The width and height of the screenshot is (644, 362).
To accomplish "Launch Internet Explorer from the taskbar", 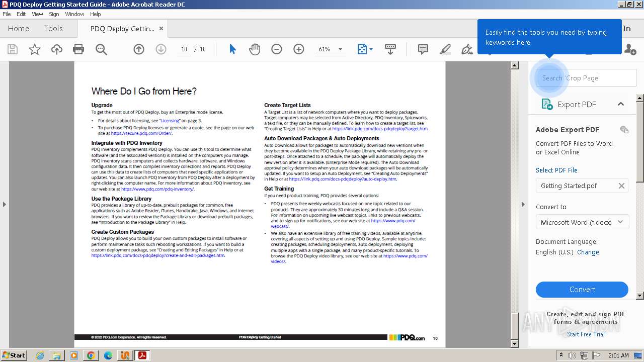I will [x=40, y=355].
